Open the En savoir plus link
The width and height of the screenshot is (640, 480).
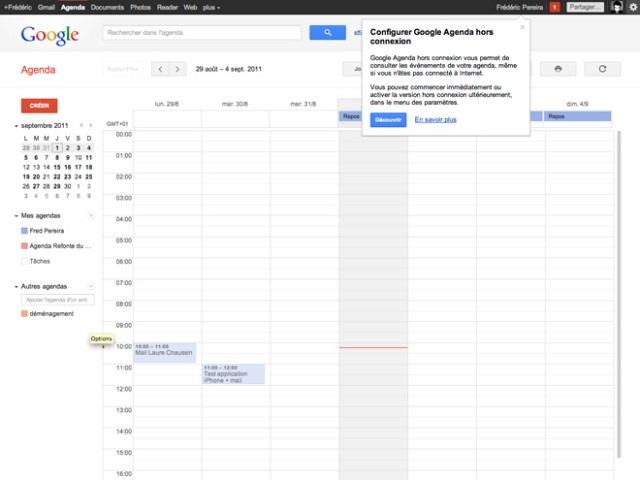(x=436, y=120)
